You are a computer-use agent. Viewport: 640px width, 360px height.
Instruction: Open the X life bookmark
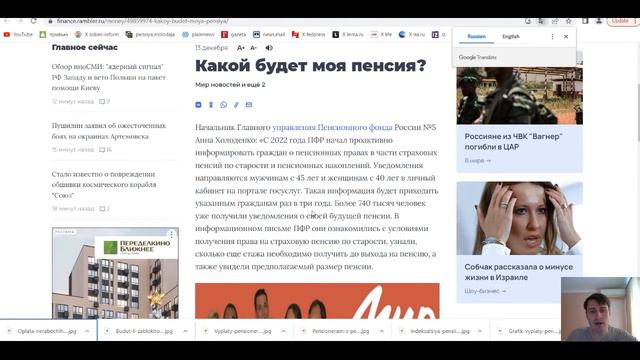[x=381, y=35]
